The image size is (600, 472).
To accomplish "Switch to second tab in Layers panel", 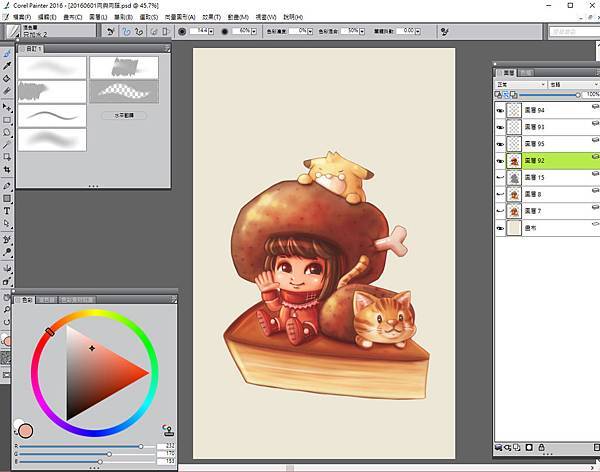I will [x=525, y=73].
